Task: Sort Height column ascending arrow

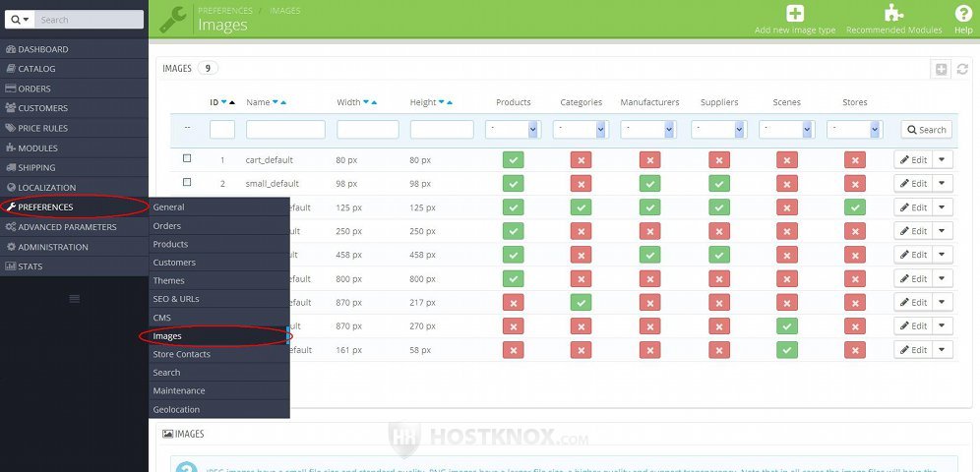Action: (450, 102)
